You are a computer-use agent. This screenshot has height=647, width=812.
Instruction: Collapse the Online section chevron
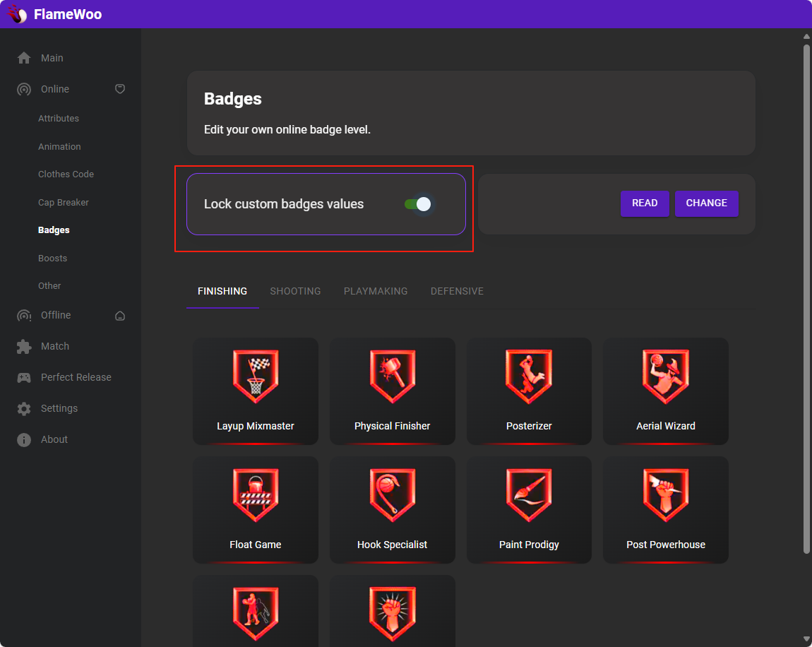pyautogui.click(x=119, y=89)
